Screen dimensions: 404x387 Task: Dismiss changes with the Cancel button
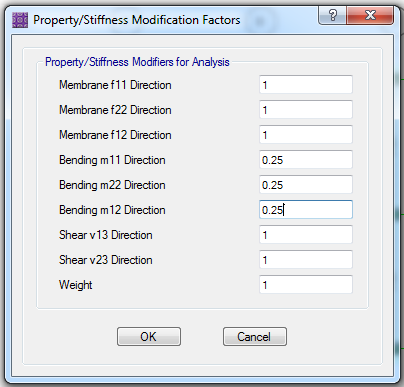(255, 336)
